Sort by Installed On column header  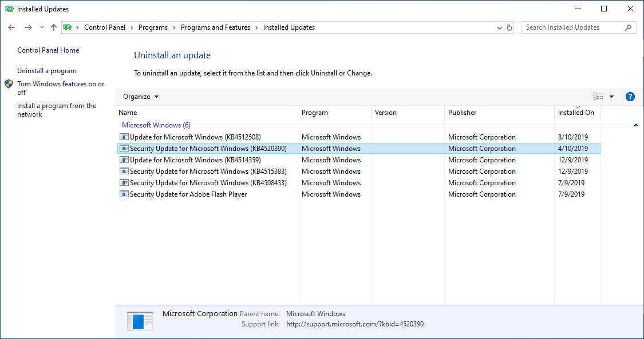point(577,112)
